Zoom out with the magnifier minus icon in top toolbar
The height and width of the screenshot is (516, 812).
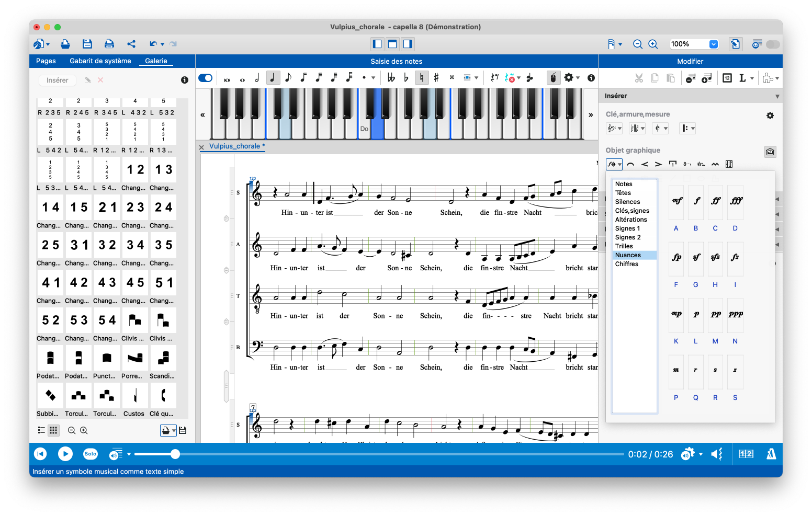click(637, 44)
